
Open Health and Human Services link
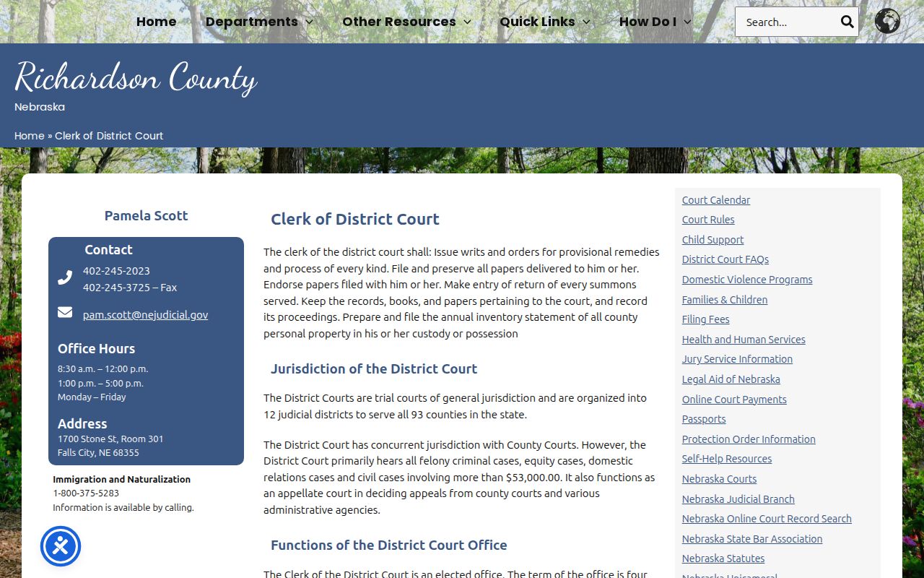(744, 340)
